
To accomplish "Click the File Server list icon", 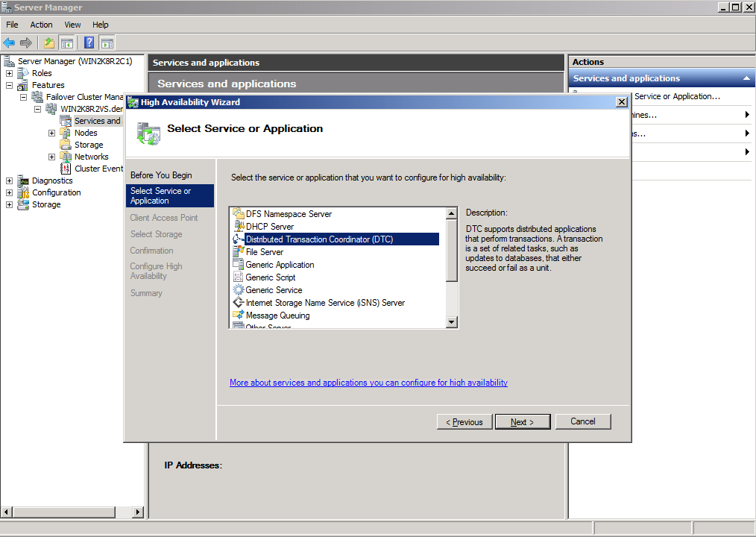I will click(x=238, y=251).
